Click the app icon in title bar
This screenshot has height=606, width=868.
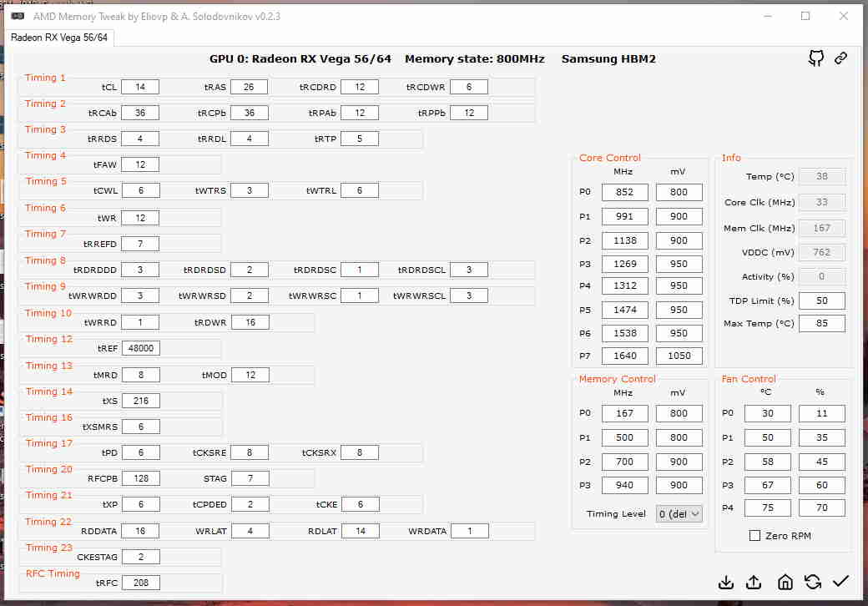click(18, 16)
